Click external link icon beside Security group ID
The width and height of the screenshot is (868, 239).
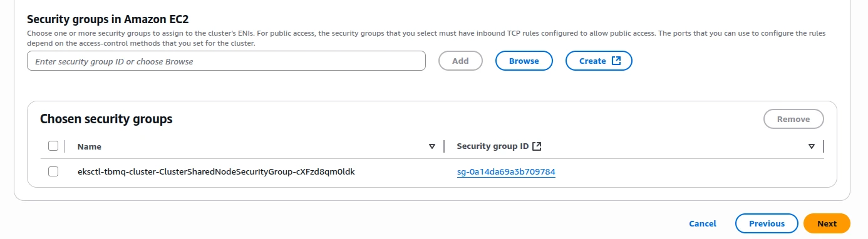click(537, 146)
